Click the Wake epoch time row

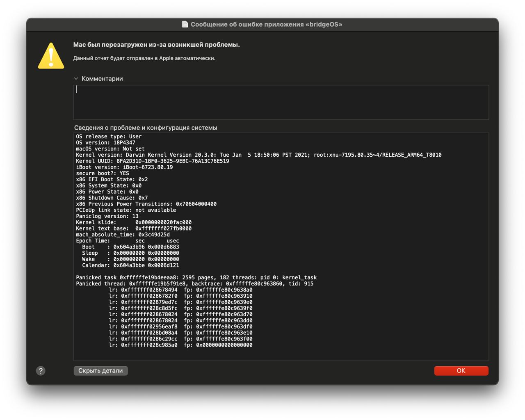[x=130, y=260]
